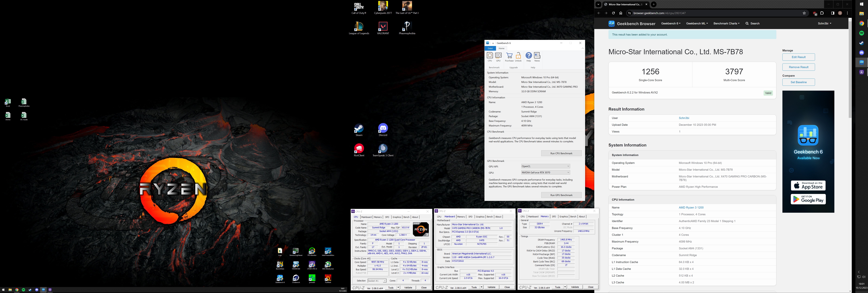Open the Schn3bi user profile link
This screenshot has width=868, height=293.
684,118
